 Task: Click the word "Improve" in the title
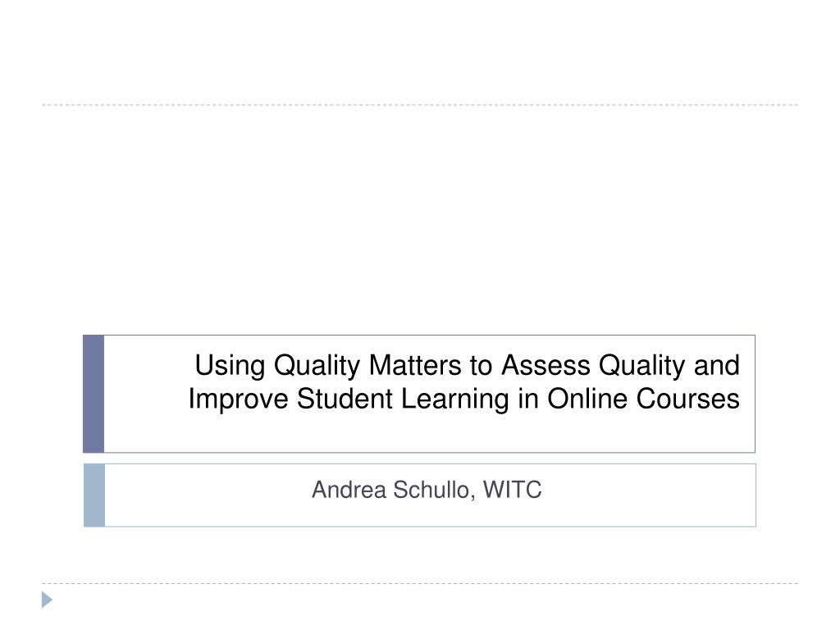pos(239,399)
